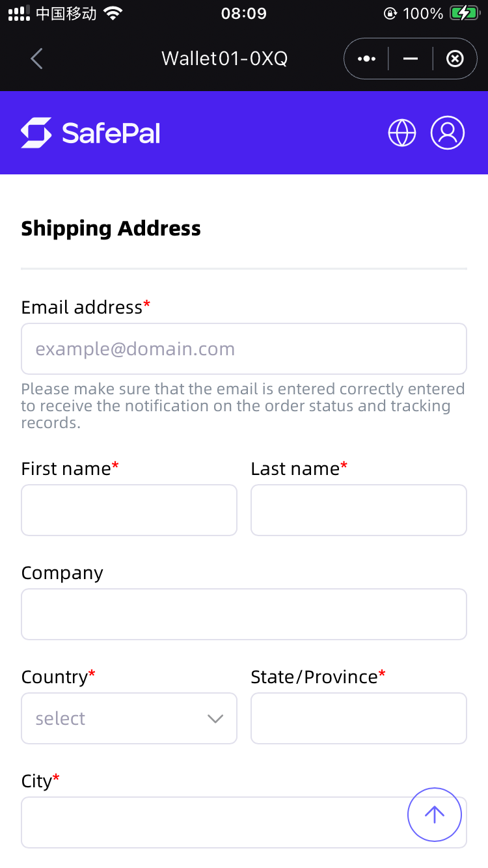
Task: Select the Last name text field
Action: (359, 510)
